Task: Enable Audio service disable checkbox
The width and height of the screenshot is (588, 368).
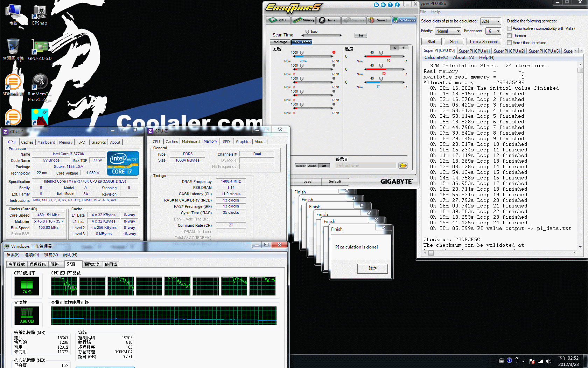Action: click(x=510, y=28)
